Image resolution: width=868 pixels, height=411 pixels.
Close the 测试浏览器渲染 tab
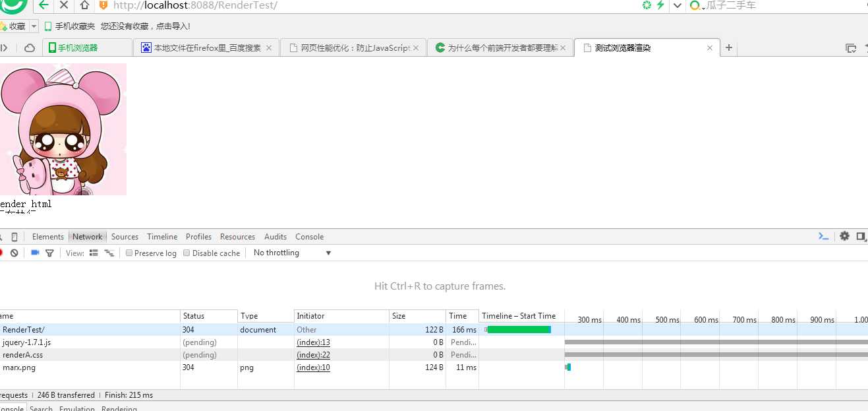pyautogui.click(x=710, y=47)
